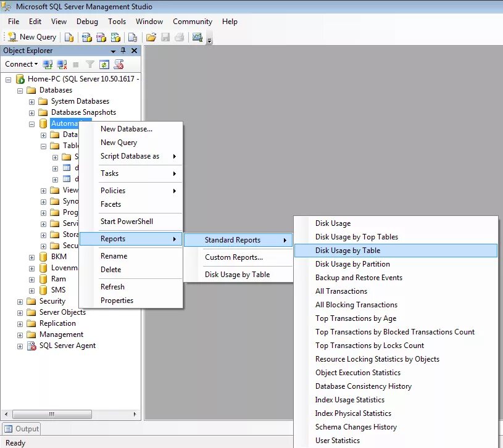The width and height of the screenshot is (503, 448).
Task: Open the Disk Usage by Table report
Action: pos(396,251)
